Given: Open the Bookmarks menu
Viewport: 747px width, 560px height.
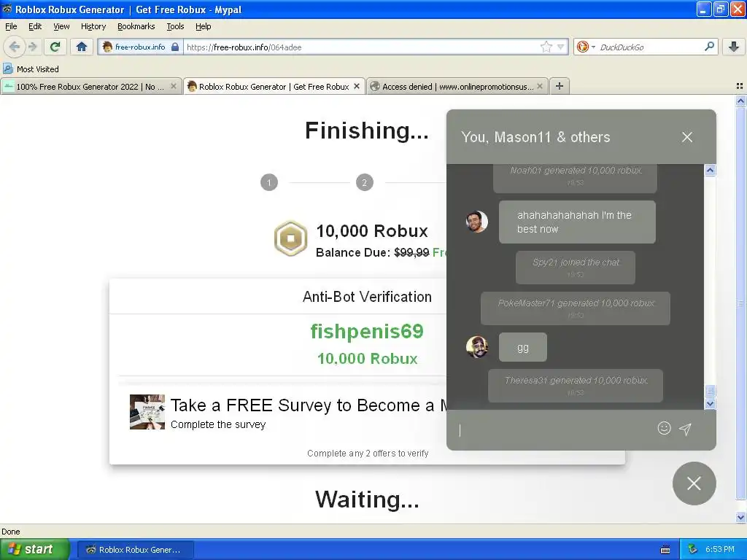Looking at the screenshot, I should pyautogui.click(x=136, y=26).
